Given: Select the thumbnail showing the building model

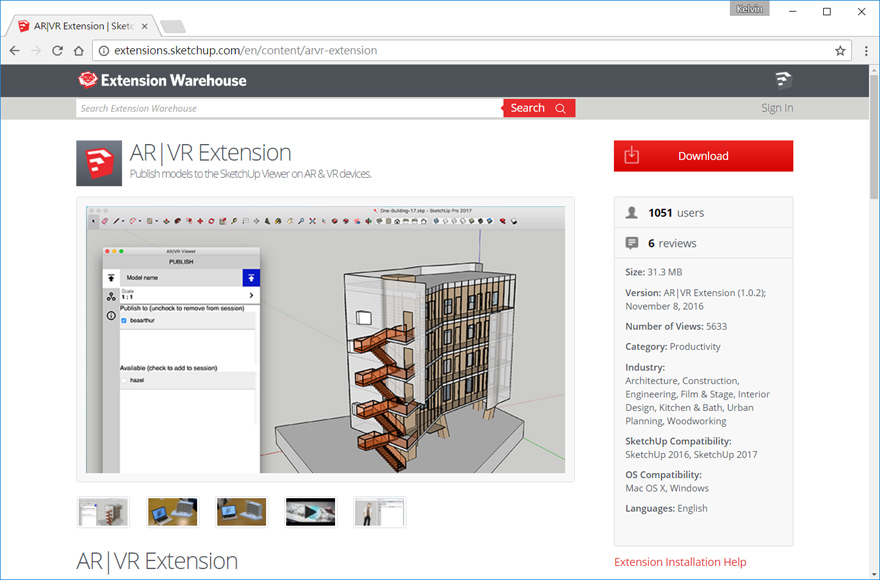Looking at the screenshot, I should click(103, 512).
